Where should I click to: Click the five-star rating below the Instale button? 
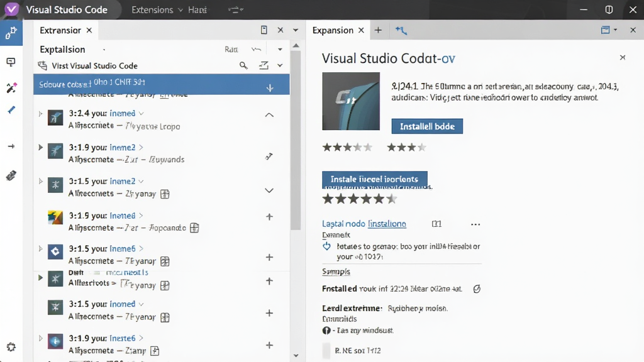(359, 199)
